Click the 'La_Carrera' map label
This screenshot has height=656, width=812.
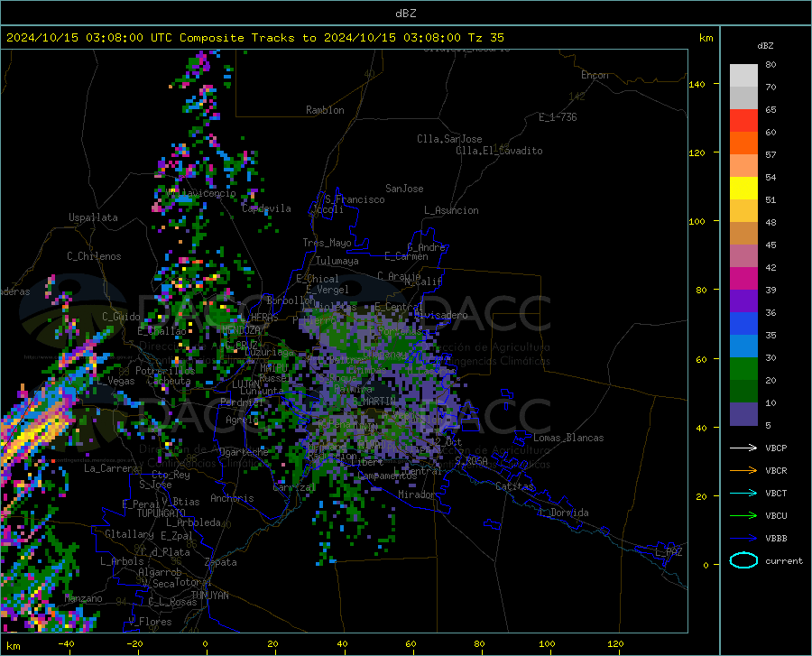pyautogui.click(x=111, y=468)
